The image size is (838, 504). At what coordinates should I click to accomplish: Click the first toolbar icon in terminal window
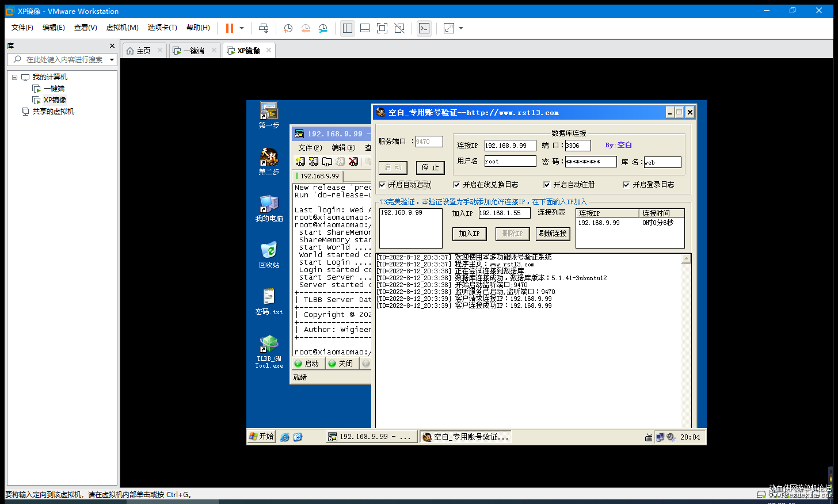pos(300,162)
